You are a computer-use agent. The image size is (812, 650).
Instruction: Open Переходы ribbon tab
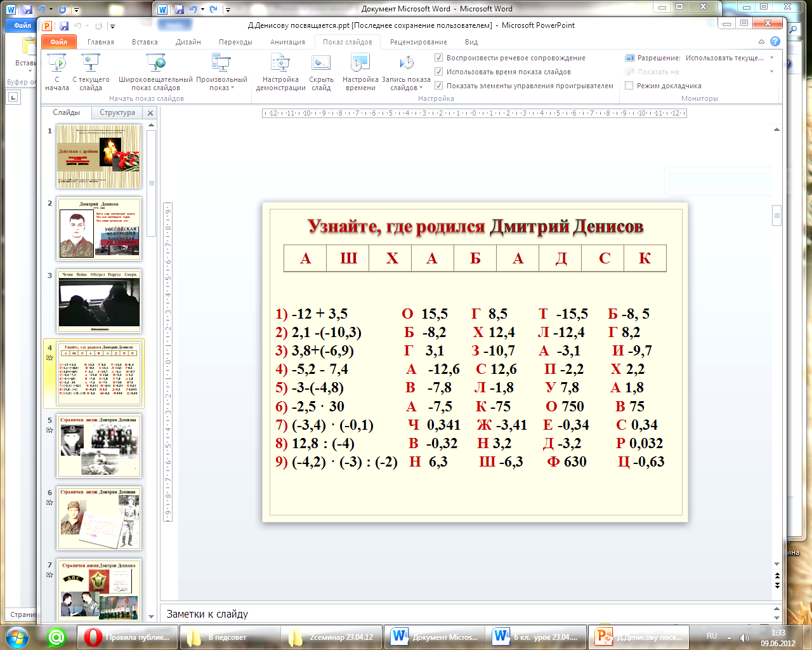coord(235,42)
